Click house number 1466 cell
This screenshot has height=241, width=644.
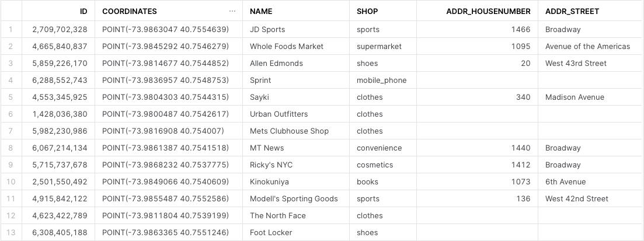click(521, 29)
